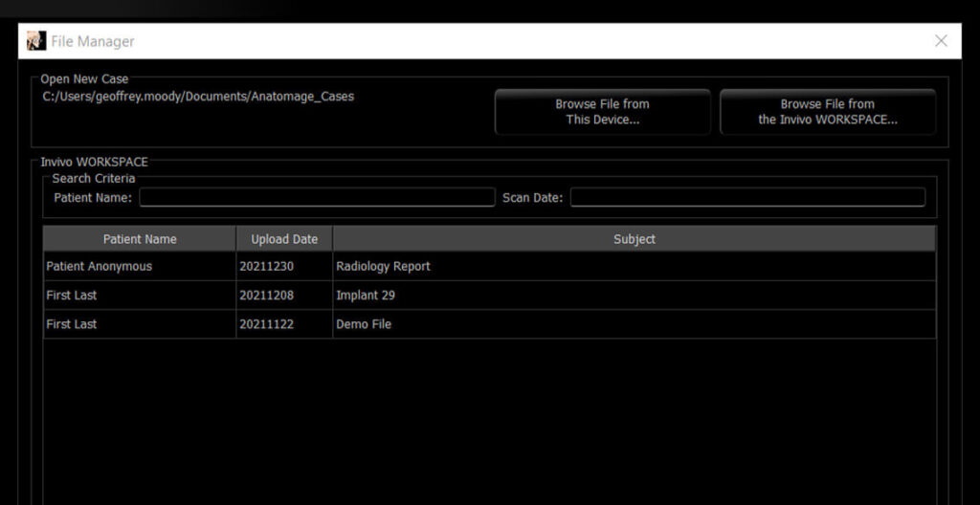Viewport: 980px width, 505px height.
Task: Close the File Manager window
Action: [941, 41]
